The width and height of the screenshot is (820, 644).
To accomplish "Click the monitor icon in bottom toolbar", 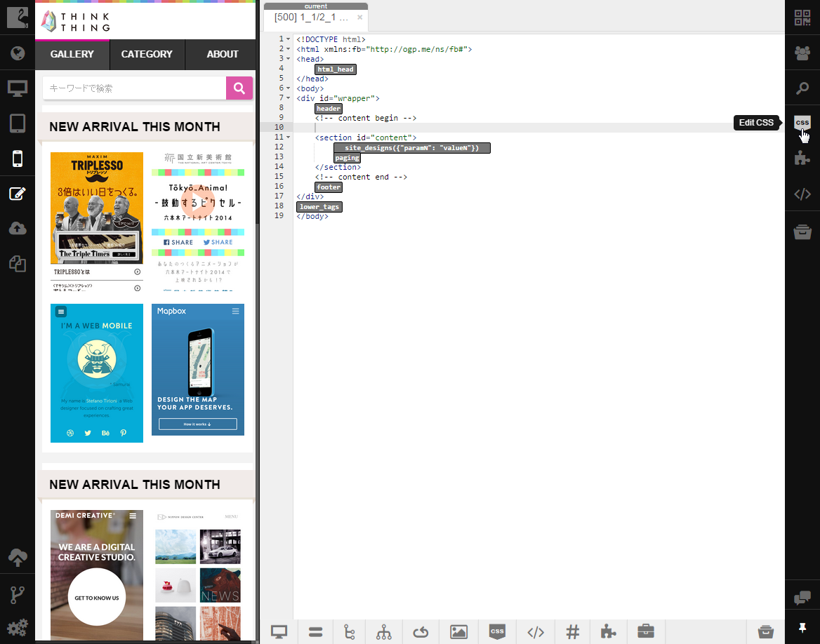I will tap(279, 632).
